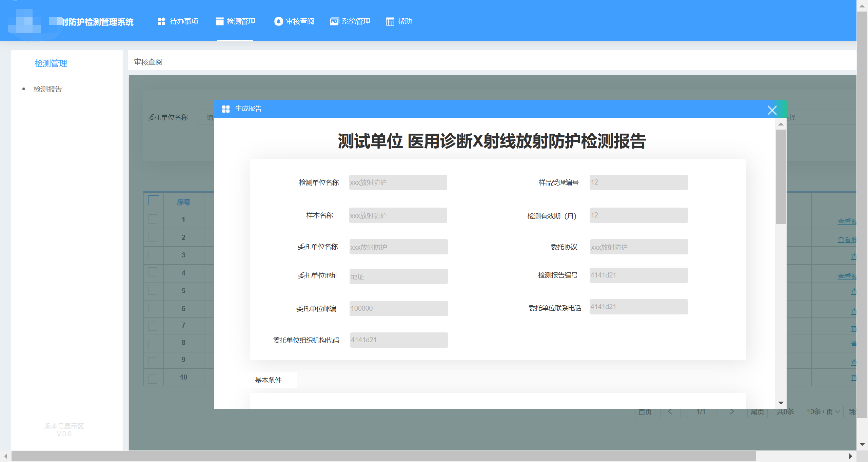Viewport: 868px width, 462px height.
Task: Click the 生成报告 dialog grid icon
Action: click(226, 109)
